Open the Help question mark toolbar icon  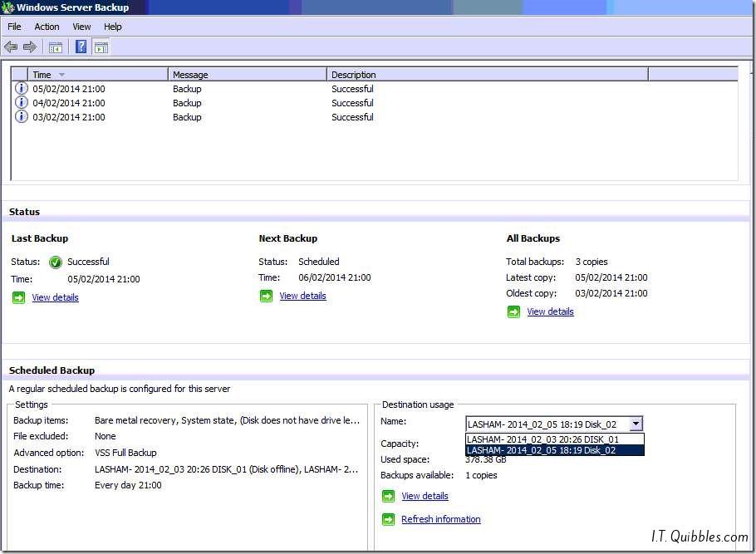tap(81, 47)
